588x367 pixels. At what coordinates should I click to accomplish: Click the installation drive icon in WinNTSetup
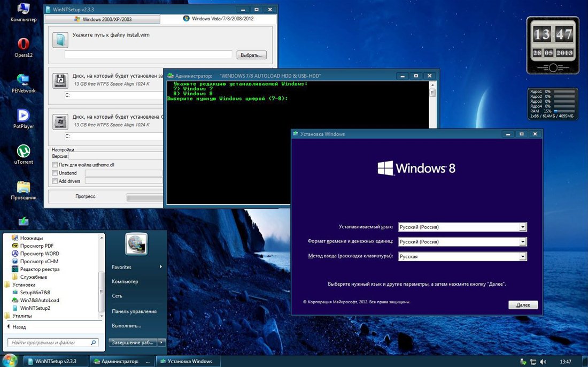pyautogui.click(x=60, y=121)
